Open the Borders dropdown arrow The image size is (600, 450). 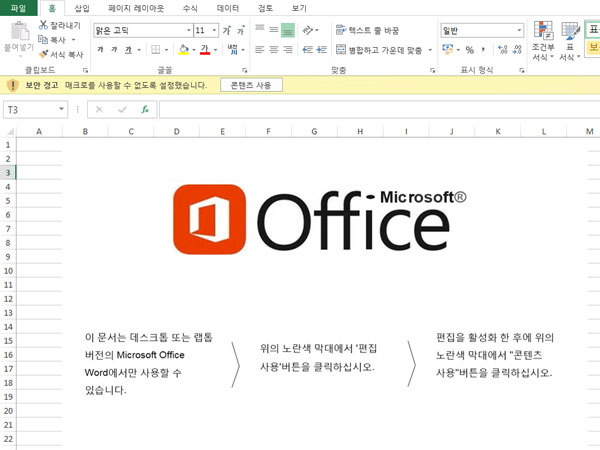point(166,50)
